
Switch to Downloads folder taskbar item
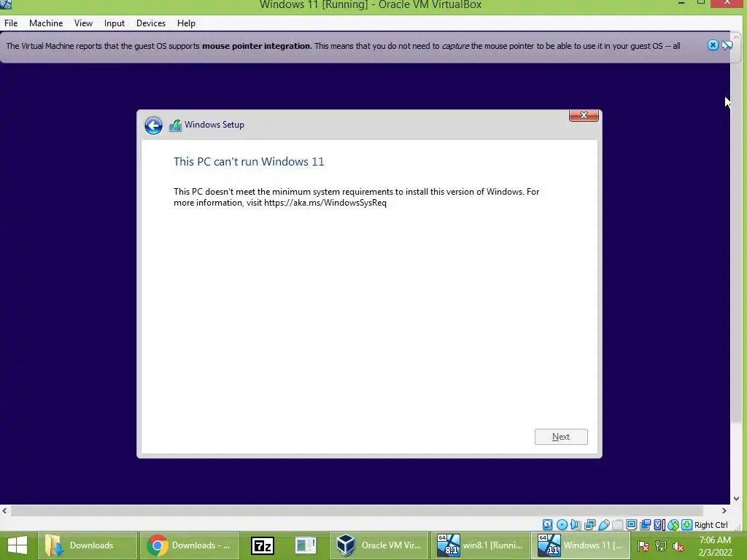point(88,545)
